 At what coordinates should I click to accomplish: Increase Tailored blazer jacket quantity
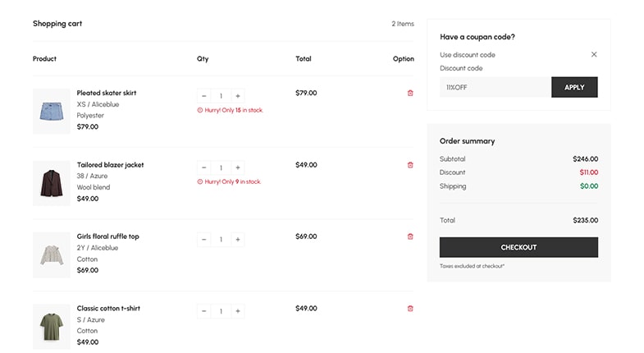pyautogui.click(x=238, y=167)
